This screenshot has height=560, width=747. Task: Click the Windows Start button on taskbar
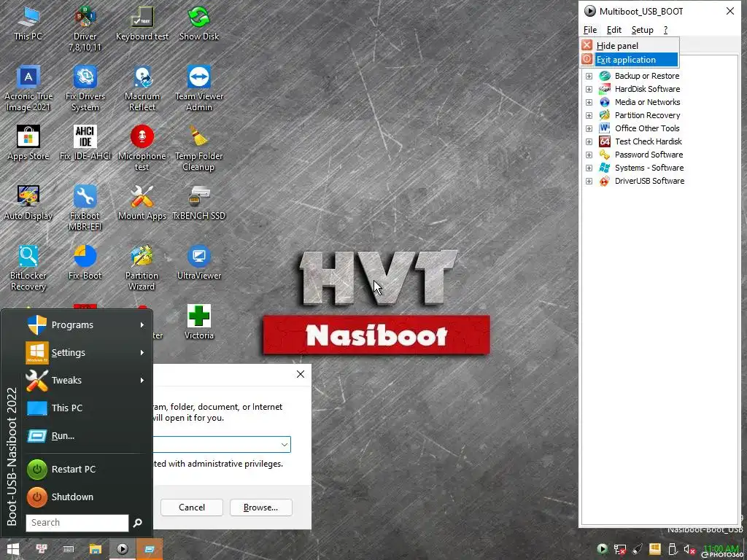[13, 549]
